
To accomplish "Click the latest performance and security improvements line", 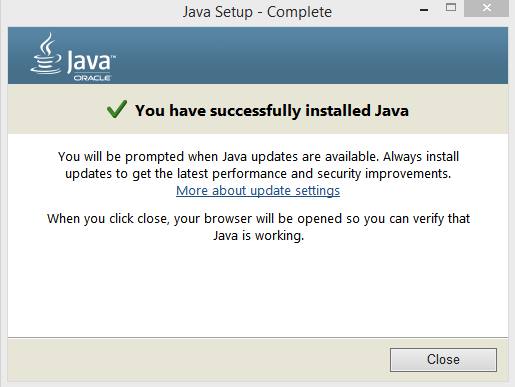I will pyautogui.click(x=258, y=174).
